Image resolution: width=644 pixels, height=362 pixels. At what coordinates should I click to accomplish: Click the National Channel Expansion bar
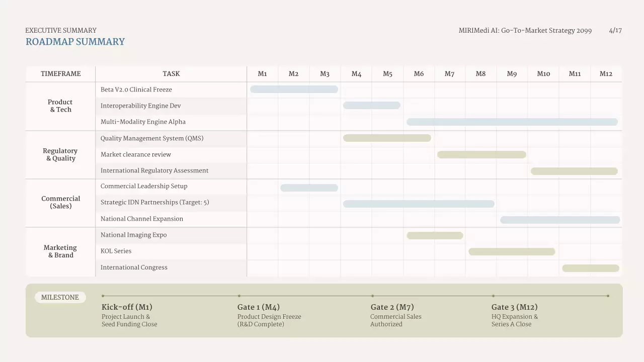pyautogui.click(x=560, y=220)
